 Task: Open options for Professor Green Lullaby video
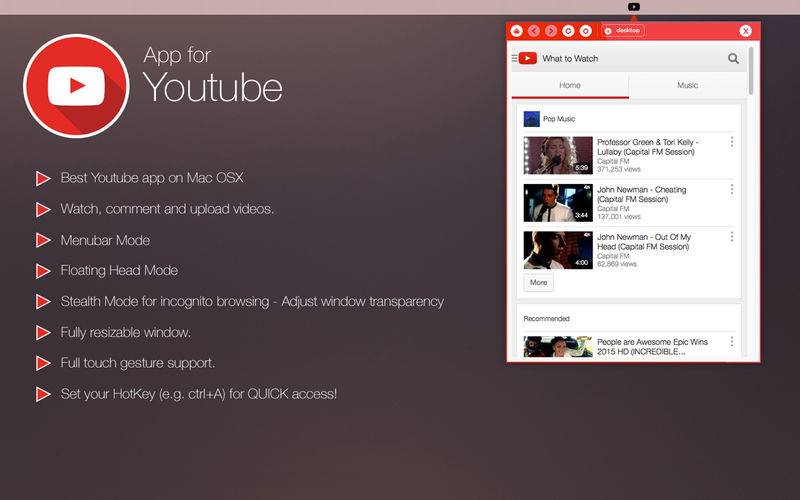(732, 142)
